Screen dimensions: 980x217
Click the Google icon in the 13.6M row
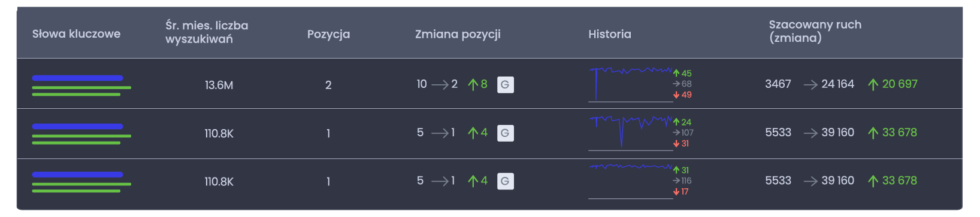coord(505,85)
